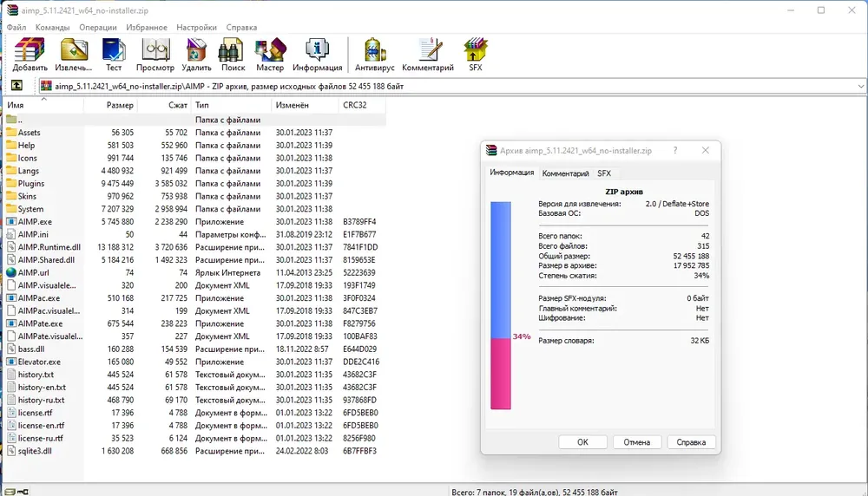
Task: Open the Настройки menu
Action: pyautogui.click(x=196, y=27)
